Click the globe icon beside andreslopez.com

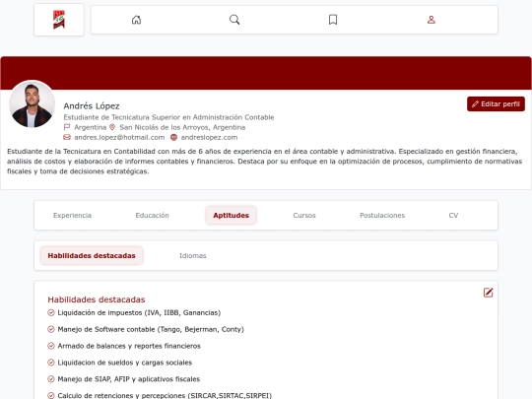[x=173, y=137]
